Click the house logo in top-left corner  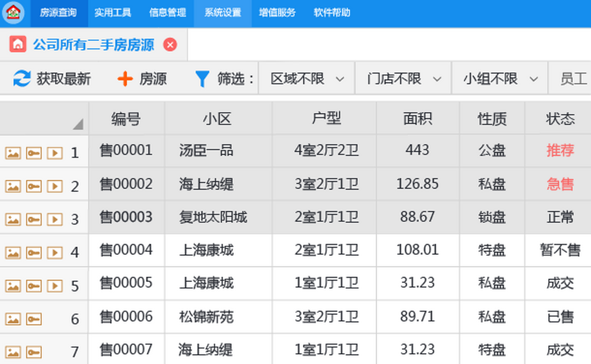tap(13, 13)
